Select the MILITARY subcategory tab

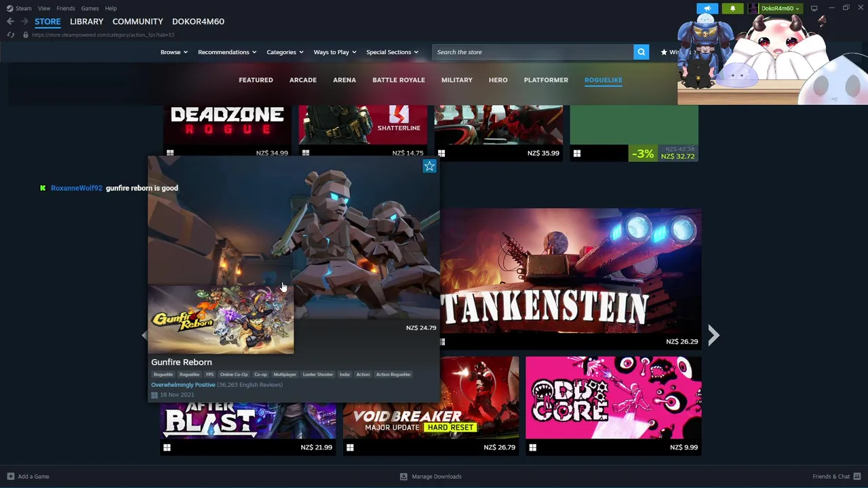coord(457,80)
